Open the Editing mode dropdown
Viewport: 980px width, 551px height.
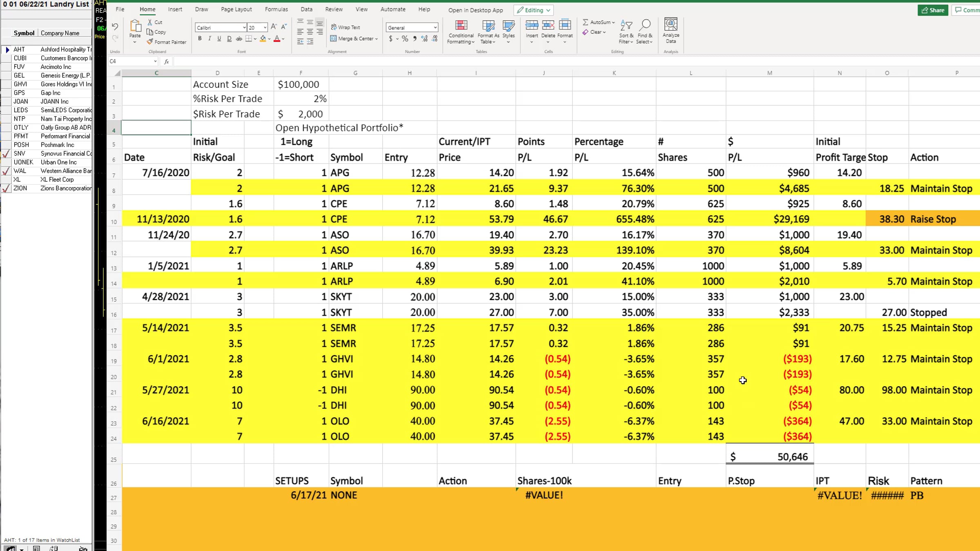click(x=534, y=10)
